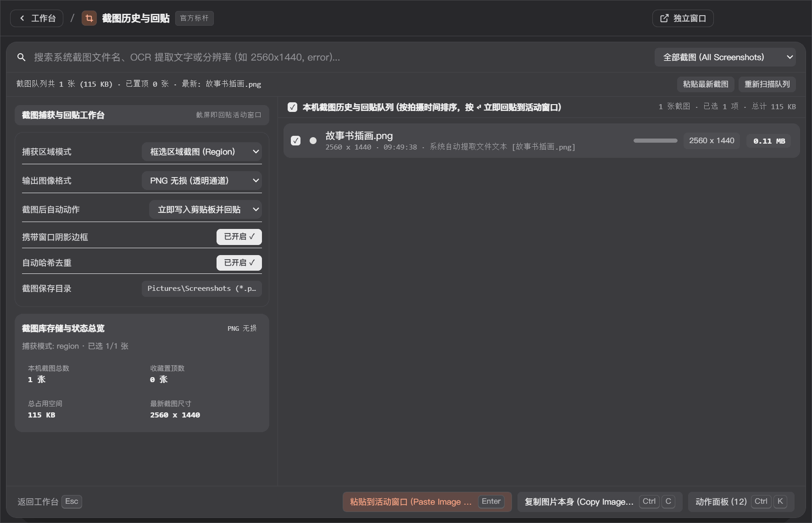The height and width of the screenshot is (523, 812).
Task: Click 返回工作台 Esc button
Action: tap(50, 501)
